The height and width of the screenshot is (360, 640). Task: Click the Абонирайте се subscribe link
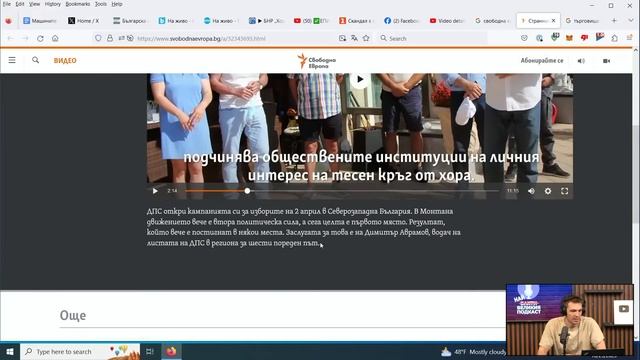(x=542, y=60)
